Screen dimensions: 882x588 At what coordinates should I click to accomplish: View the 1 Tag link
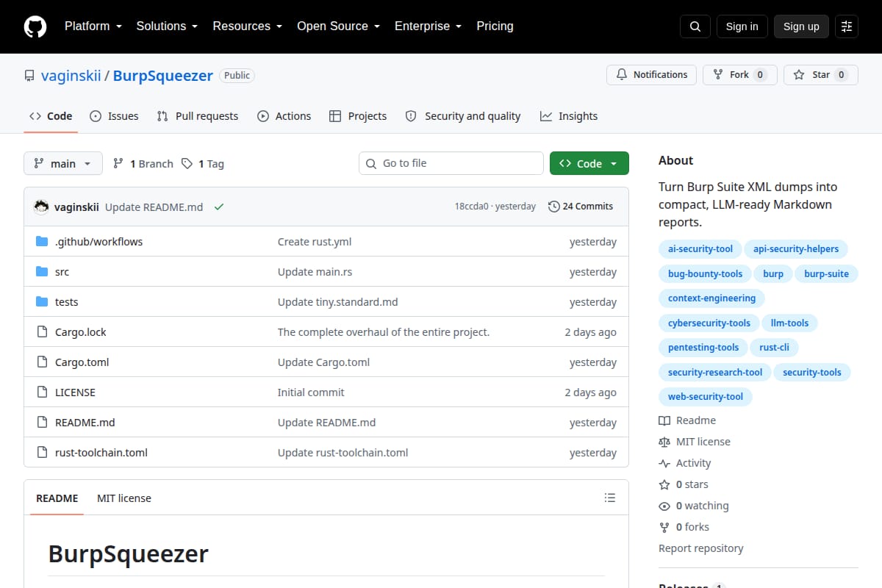[x=203, y=163]
